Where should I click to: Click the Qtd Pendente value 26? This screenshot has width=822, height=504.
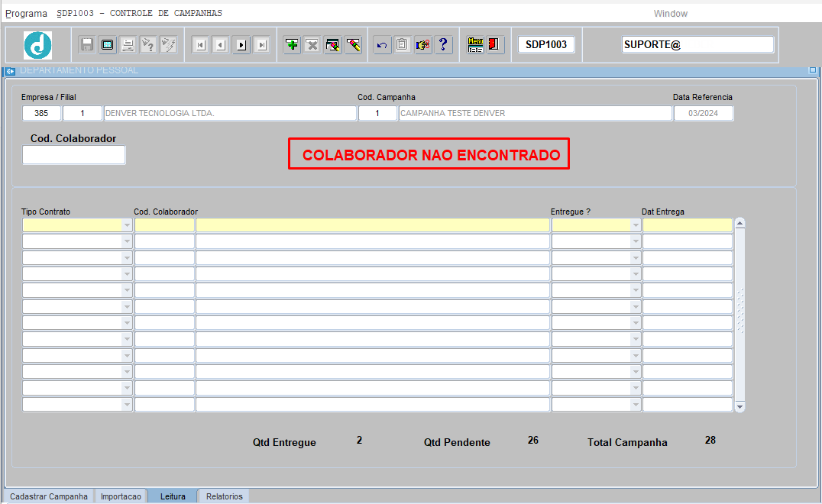click(x=533, y=440)
